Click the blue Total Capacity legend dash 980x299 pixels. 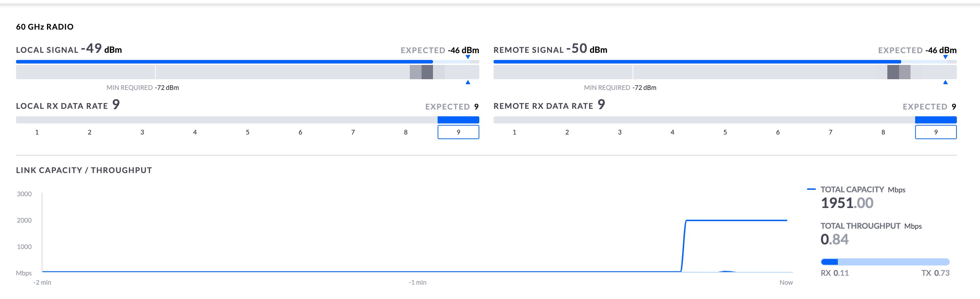(811, 189)
